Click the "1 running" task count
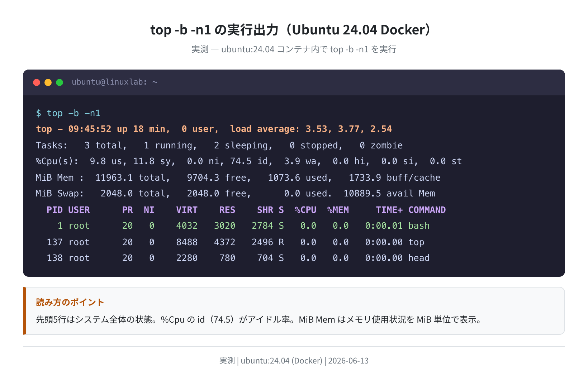The height and width of the screenshot is (380, 588). click(168, 146)
